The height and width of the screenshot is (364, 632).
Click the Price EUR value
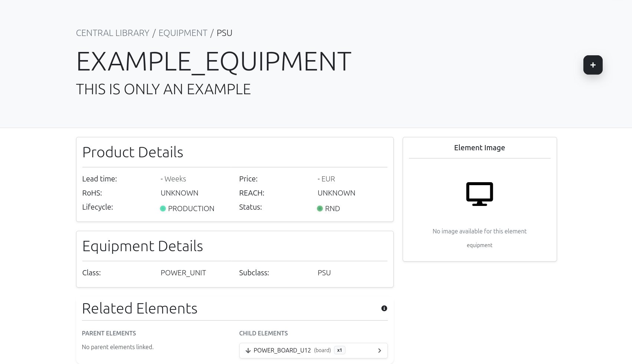[326, 179]
